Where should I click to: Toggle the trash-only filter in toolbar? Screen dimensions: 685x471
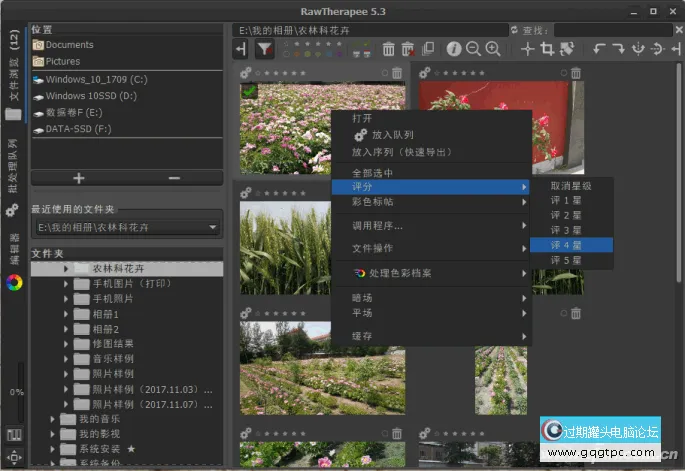point(387,49)
